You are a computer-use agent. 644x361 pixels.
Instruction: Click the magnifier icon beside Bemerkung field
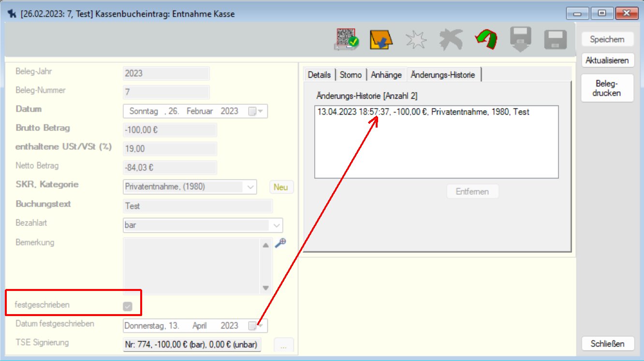[x=280, y=243]
